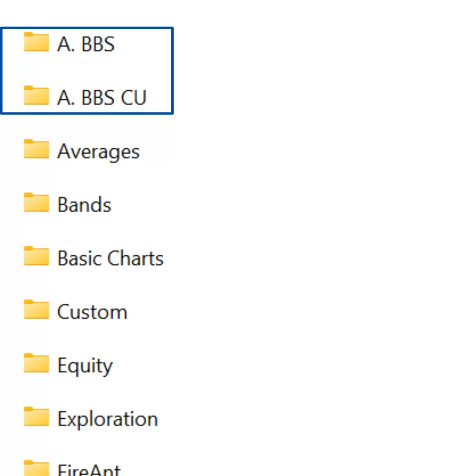Select the Custom folder label

tap(92, 312)
